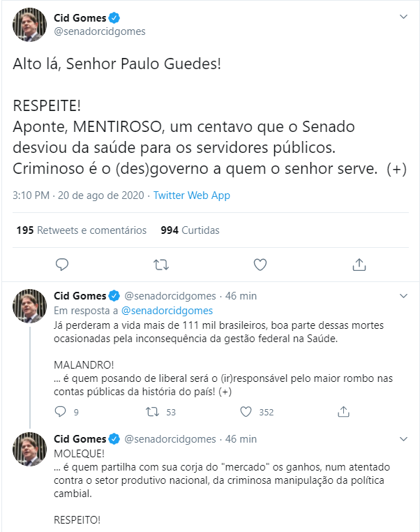420x532 pixels.
Task: Open the @senadorcidgomes mention in 'Em resposta a'
Action: 167,311
